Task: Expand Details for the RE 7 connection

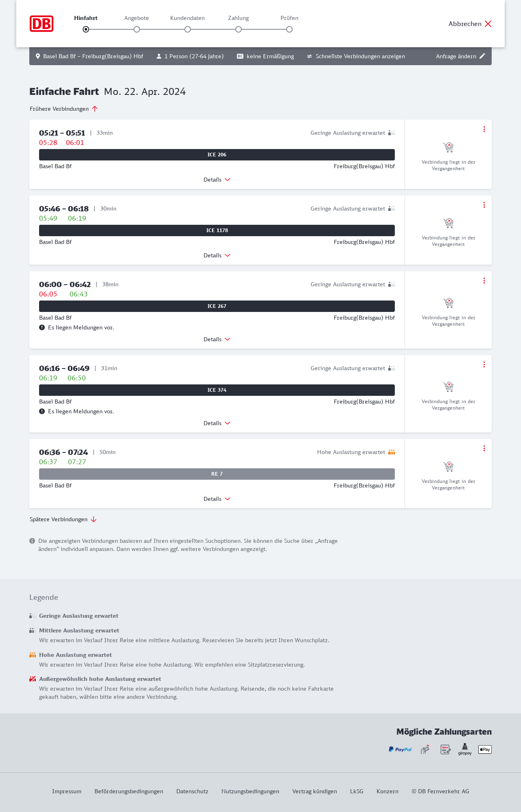Action: pos(217,499)
